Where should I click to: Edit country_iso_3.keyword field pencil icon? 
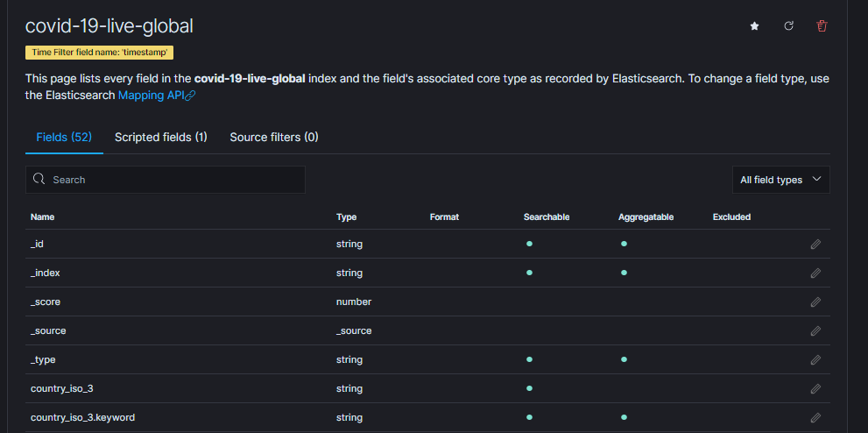815,418
